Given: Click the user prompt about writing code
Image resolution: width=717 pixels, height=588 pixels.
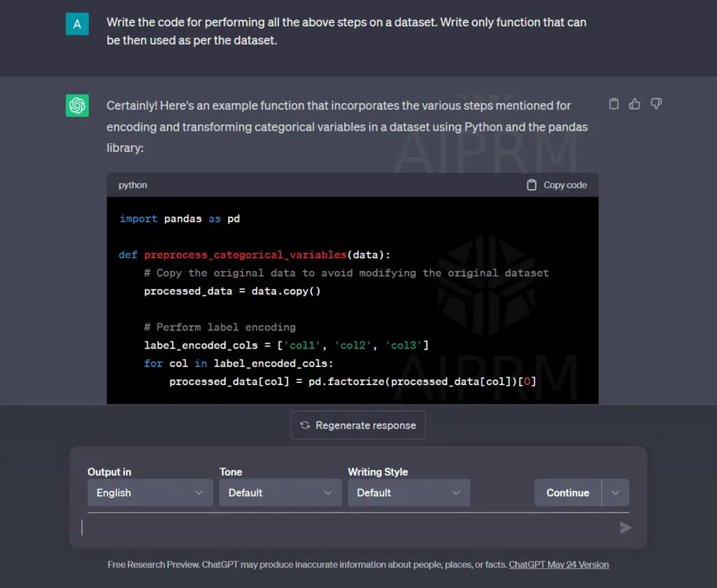Looking at the screenshot, I should (x=346, y=32).
